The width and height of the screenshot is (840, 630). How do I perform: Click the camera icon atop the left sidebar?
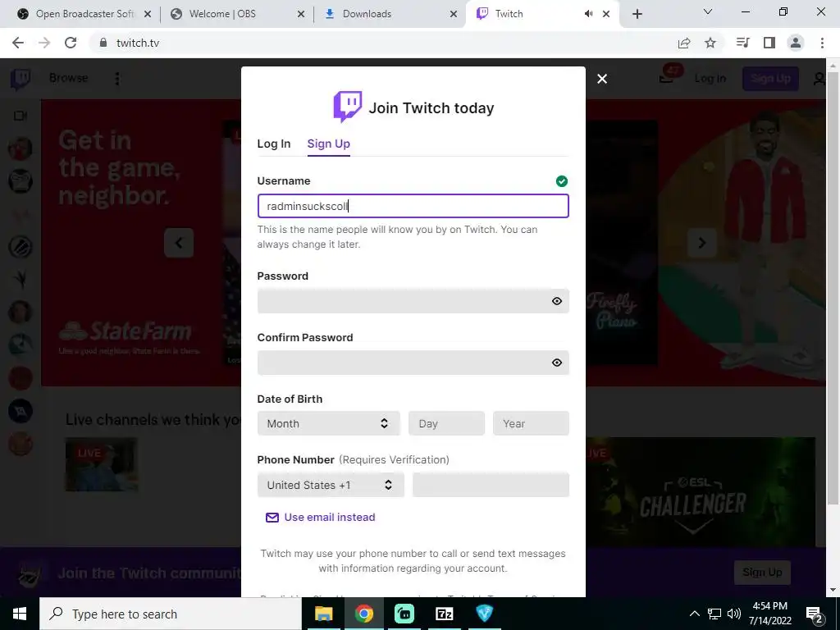(21, 116)
